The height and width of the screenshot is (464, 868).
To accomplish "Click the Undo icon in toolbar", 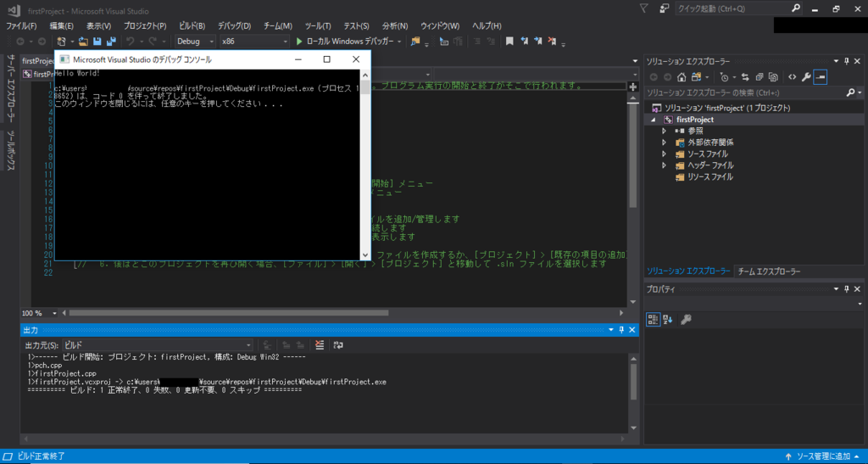I will point(130,42).
